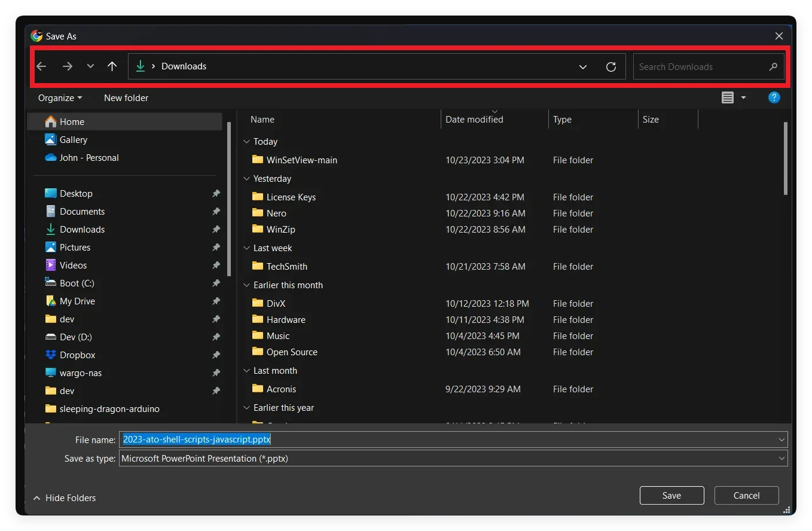Click the Save button
The height and width of the screenshot is (531, 812).
pos(671,495)
